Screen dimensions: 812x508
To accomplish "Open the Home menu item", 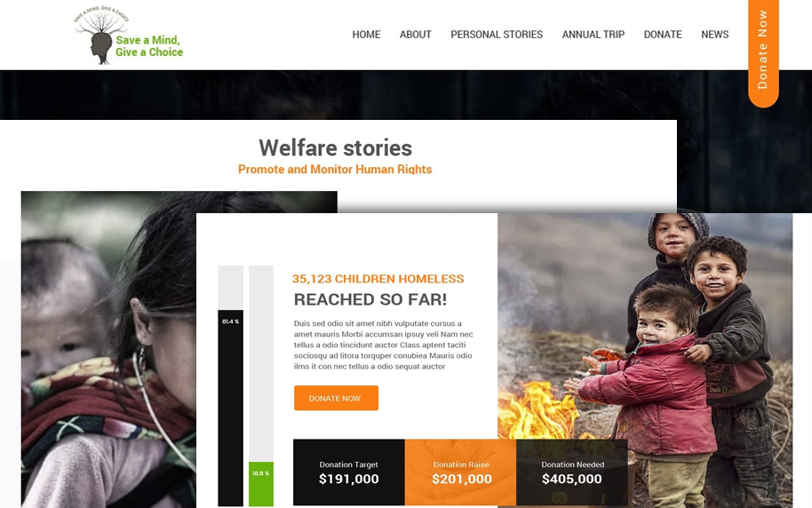I will pyautogui.click(x=366, y=35).
